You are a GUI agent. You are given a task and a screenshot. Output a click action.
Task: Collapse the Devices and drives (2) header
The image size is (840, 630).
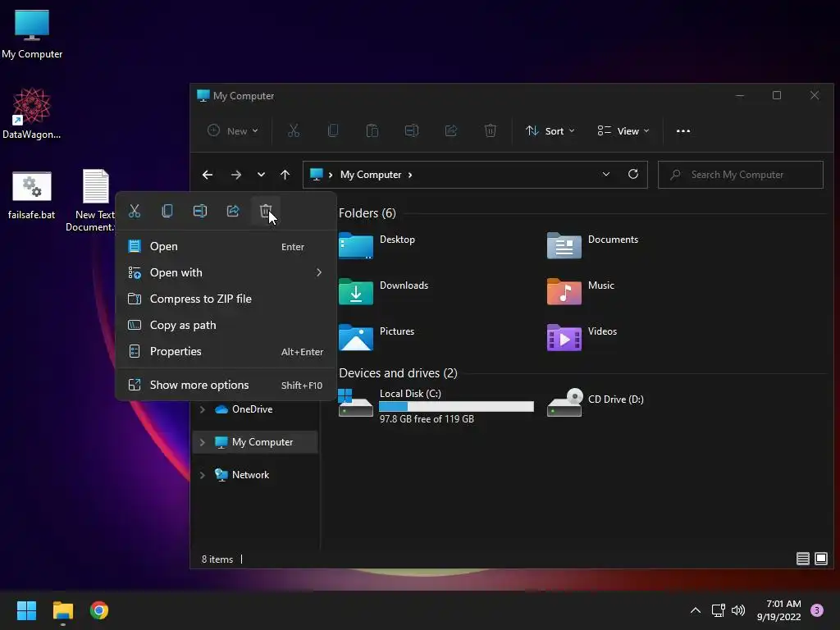[398, 373]
